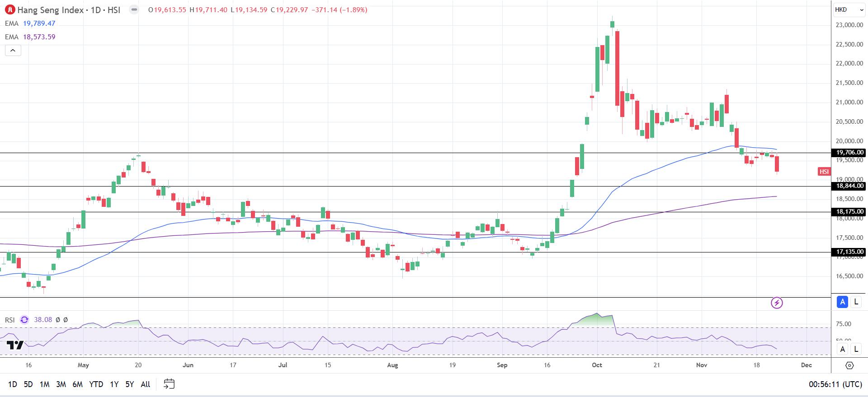Click the 75.00 RSI axis label
This screenshot has height=397, width=868.
click(844, 324)
